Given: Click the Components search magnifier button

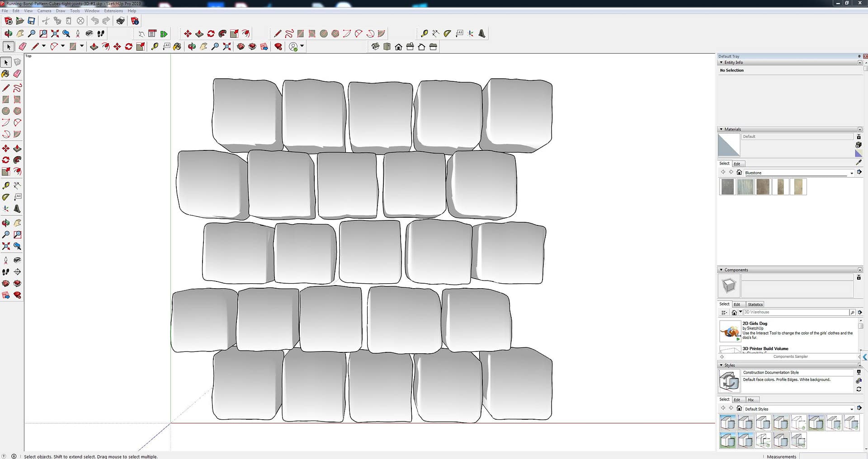Looking at the screenshot, I should click(852, 312).
